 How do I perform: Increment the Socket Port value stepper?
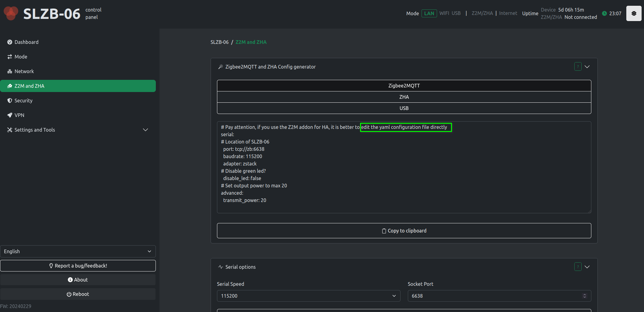(x=584, y=294)
